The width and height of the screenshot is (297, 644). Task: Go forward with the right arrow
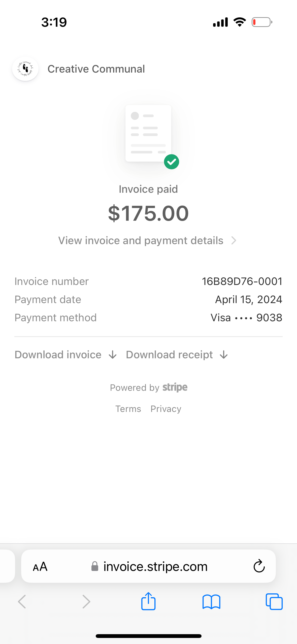click(86, 602)
